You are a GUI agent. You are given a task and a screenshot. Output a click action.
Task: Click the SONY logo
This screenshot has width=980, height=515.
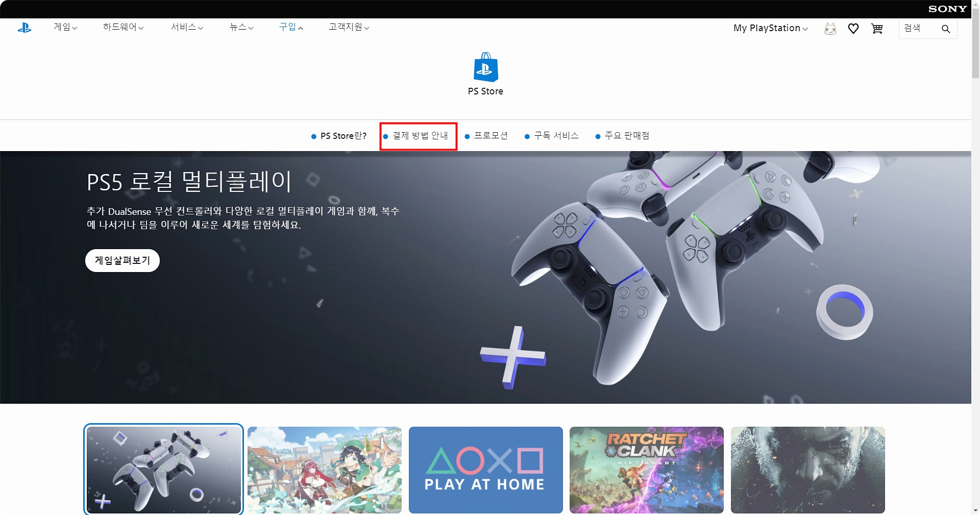(947, 9)
